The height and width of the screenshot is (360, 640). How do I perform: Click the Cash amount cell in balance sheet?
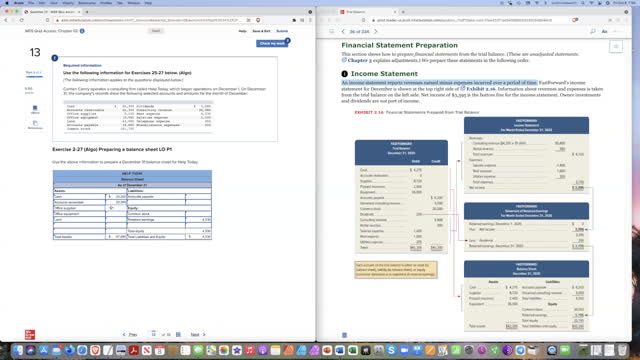[116, 196]
